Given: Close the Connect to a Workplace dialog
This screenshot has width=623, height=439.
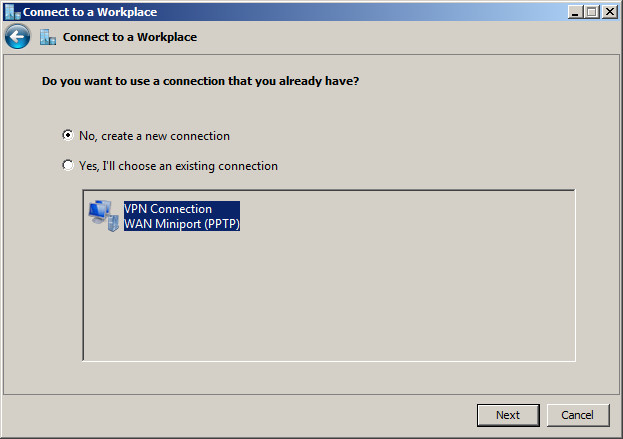Looking at the screenshot, I should pyautogui.click(x=609, y=12).
